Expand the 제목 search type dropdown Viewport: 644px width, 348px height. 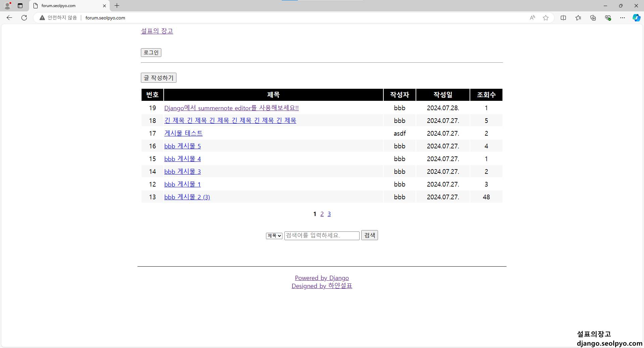(274, 236)
